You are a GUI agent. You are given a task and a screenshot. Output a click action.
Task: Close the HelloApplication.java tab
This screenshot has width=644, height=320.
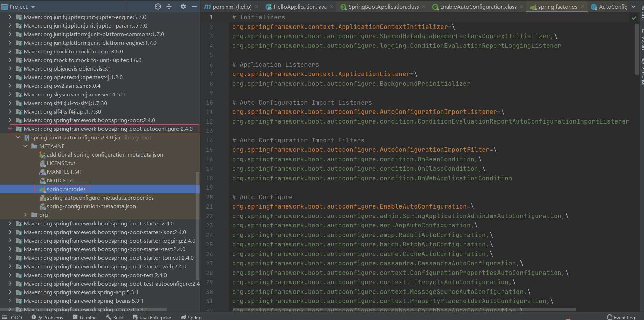pyautogui.click(x=332, y=7)
